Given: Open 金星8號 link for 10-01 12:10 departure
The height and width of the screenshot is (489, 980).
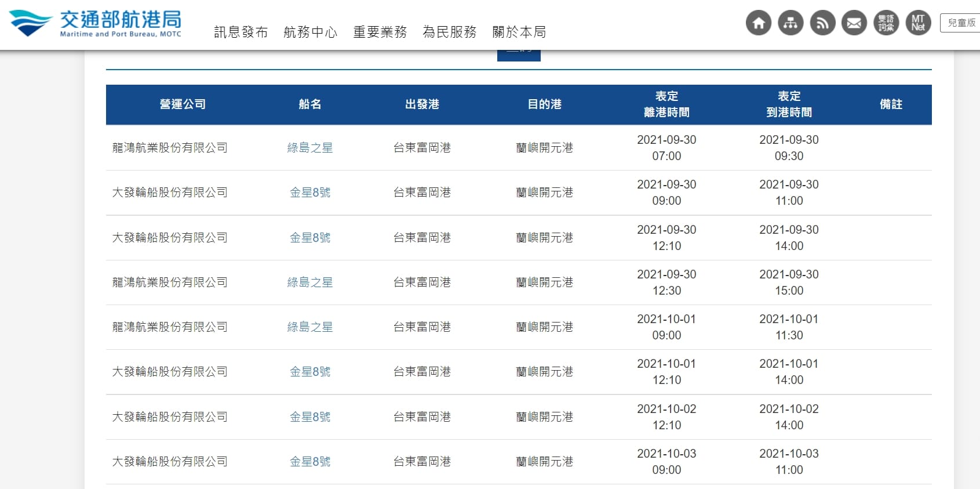Looking at the screenshot, I should 310,372.
